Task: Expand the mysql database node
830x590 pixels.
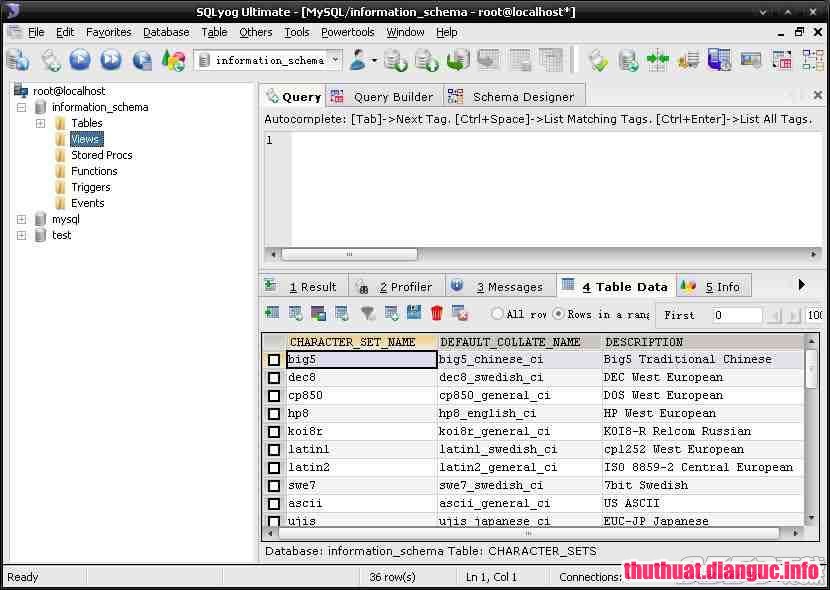Action: click(21, 219)
